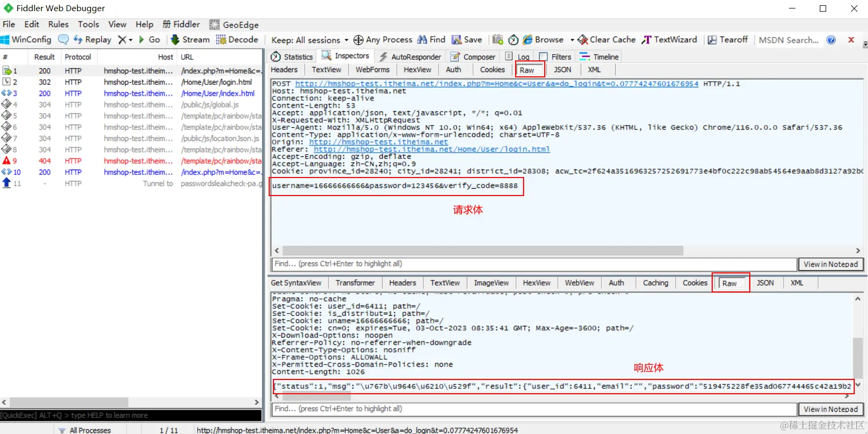Save sessions using toolbar Save
Image resolution: width=868 pixels, height=434 pixels.
tap(467, 40)
